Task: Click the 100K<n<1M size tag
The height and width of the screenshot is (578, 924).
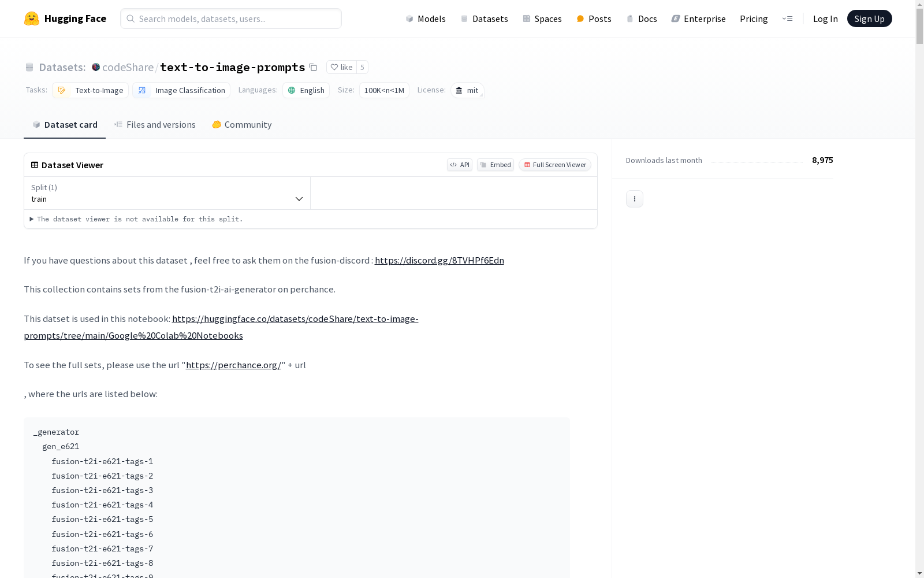Action: 384,90
